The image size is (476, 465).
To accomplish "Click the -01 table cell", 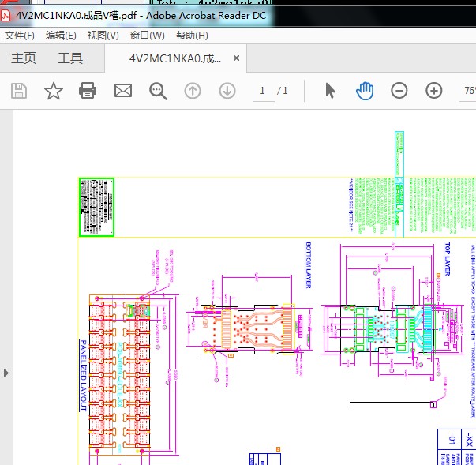I will coord(451,439).
